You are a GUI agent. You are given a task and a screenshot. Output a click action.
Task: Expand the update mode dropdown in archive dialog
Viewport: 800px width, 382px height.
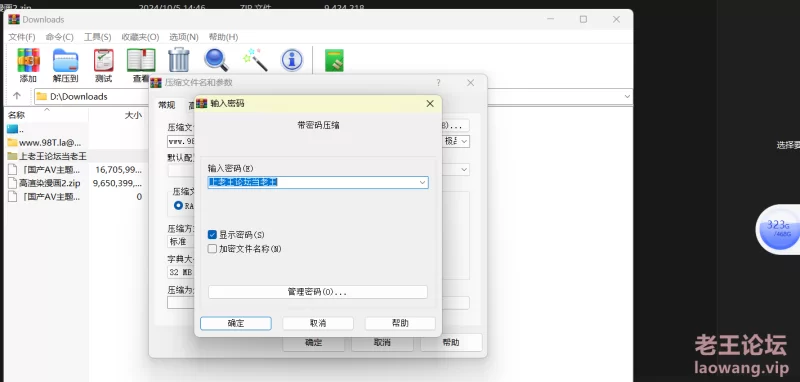point(464,169)
